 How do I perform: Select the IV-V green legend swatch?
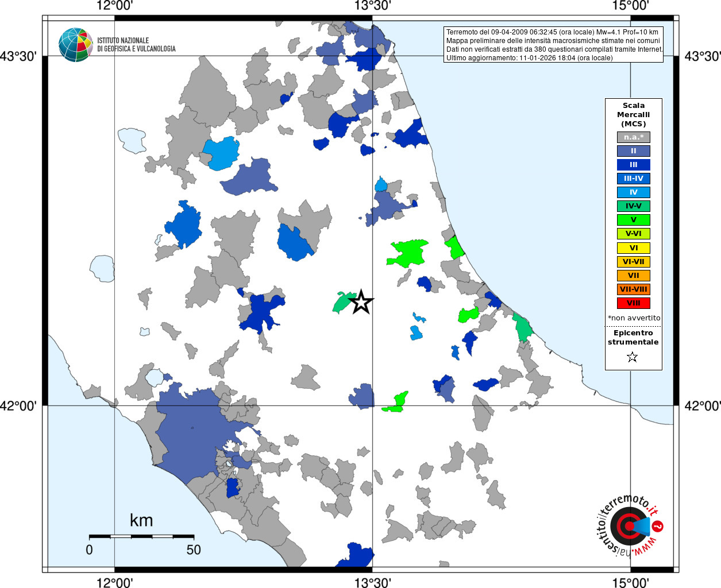pos(633,206)
